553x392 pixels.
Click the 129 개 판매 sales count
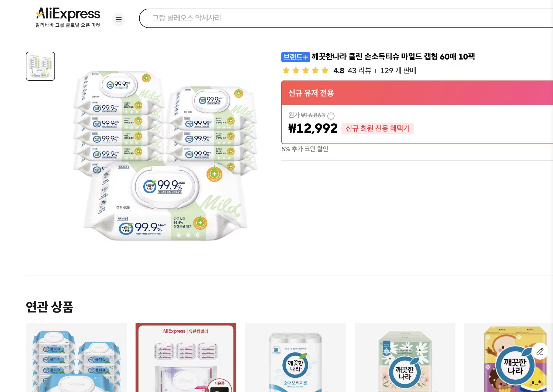[x=398, y=71]
